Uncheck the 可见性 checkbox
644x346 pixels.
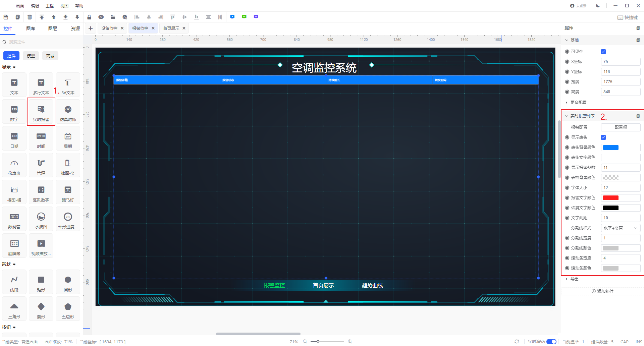pyautogui.click(x=603, y=52)
